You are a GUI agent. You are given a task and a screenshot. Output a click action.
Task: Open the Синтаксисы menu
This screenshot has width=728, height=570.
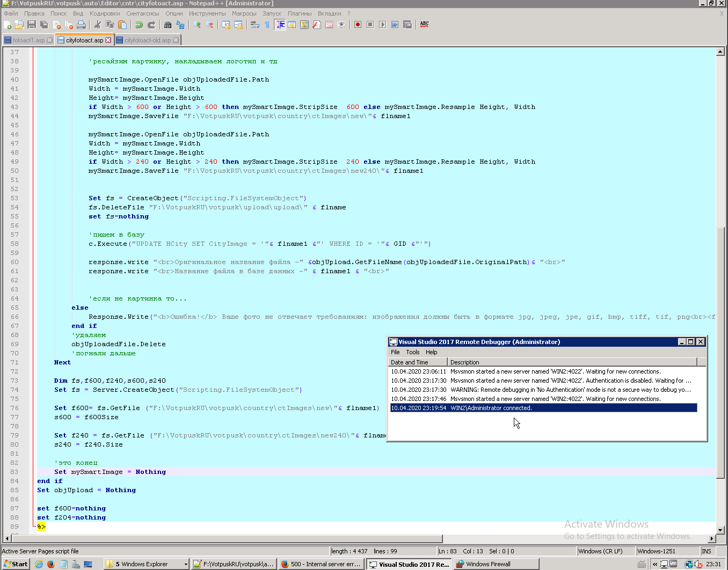(x=142, y=13)
